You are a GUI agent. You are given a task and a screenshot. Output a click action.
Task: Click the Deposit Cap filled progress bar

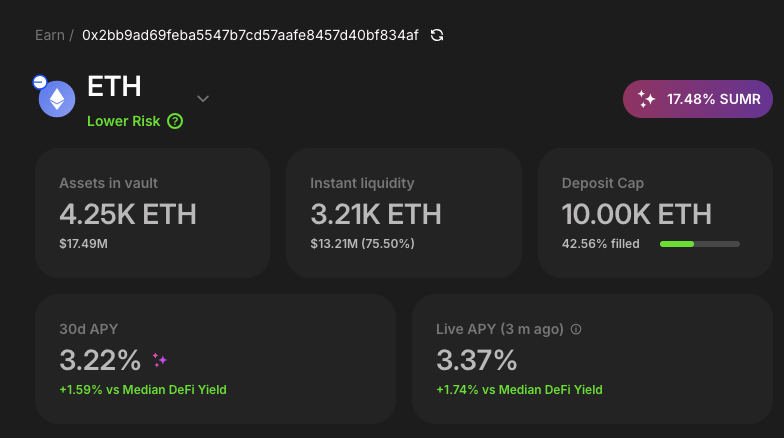pyautogui.click(x=699, y=243)
